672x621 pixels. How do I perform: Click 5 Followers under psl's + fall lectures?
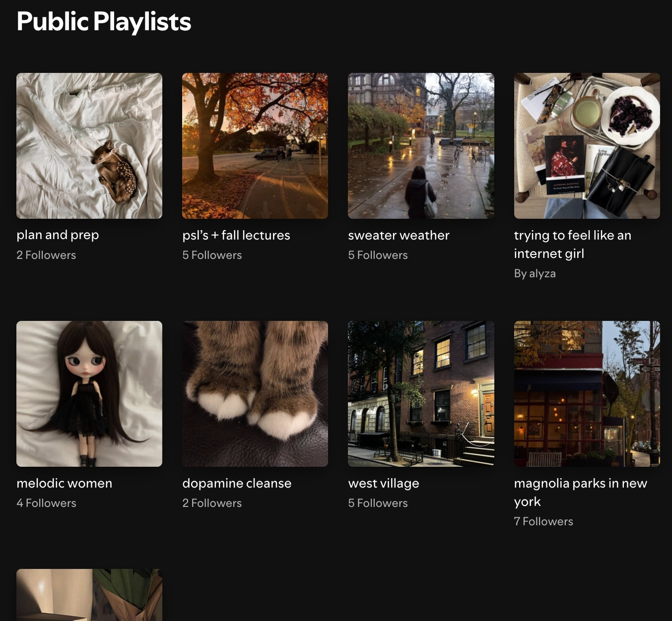click(x=212, y=255)
